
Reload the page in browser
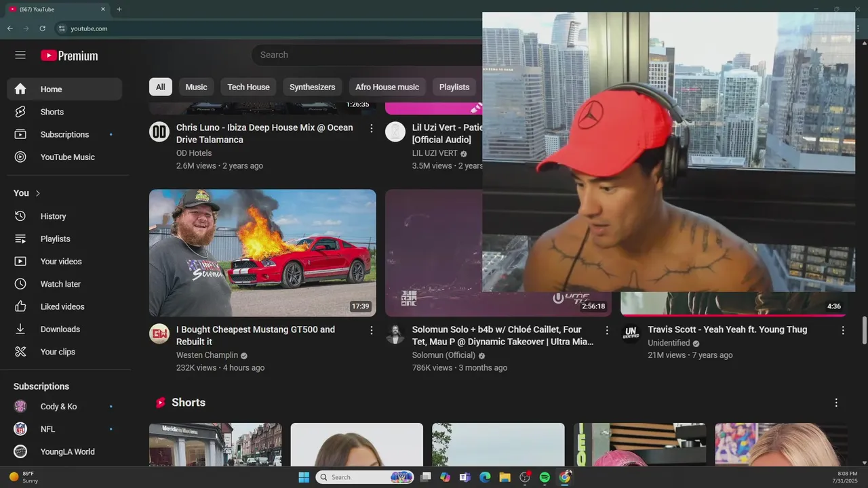(42, 28)
